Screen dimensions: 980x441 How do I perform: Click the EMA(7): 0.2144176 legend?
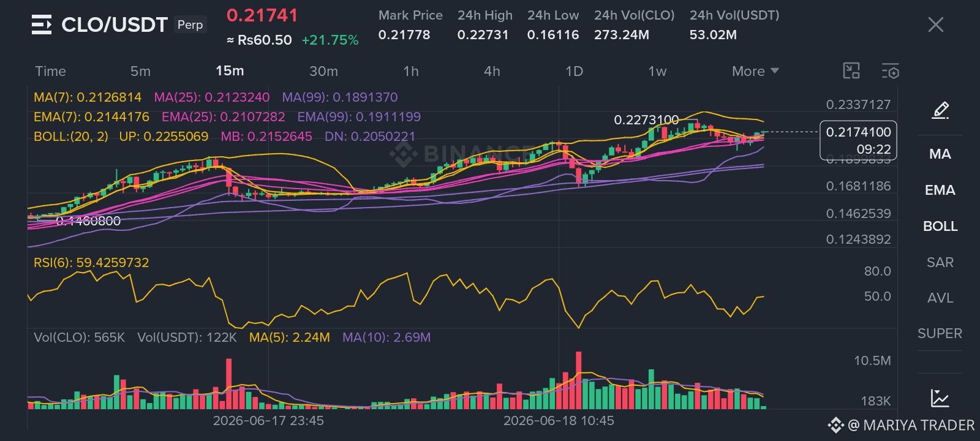pyautogui.click(x=91, y=117)
